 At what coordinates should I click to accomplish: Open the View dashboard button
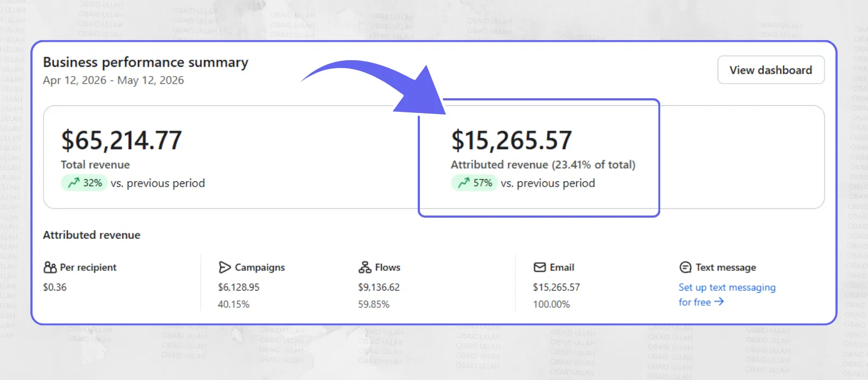click(x=771, y=70)
